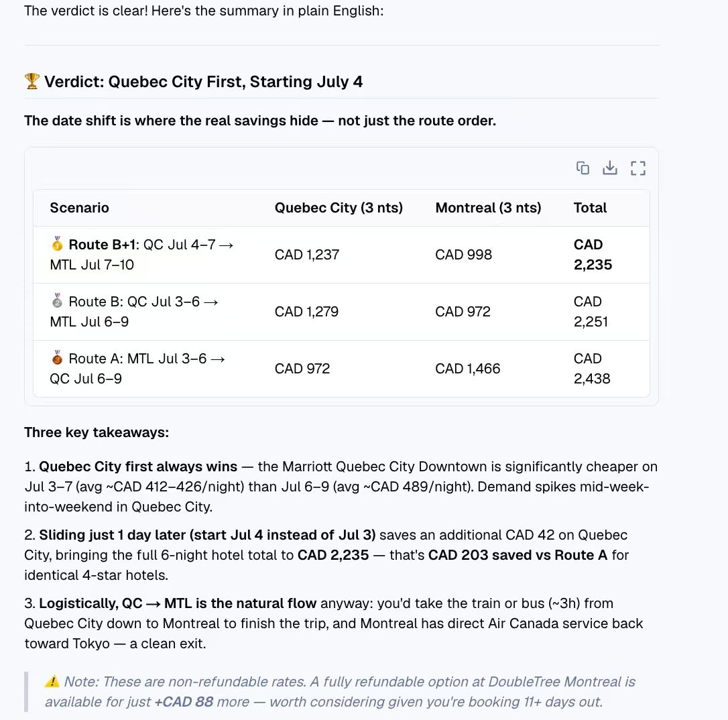Click the bold CAD 2,235 total cell

pos(593,254)
